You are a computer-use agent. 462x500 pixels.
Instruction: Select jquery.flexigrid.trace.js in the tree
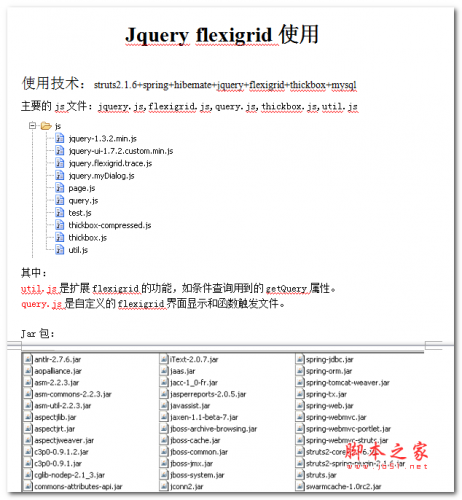tap(110, 163)
